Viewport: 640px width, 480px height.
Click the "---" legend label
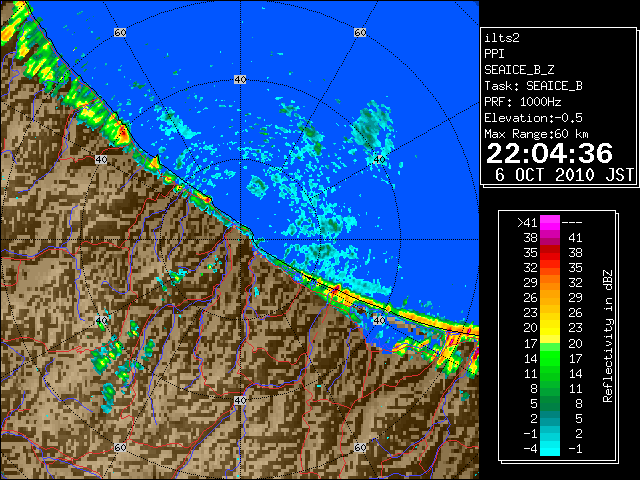tap(572, 223)
